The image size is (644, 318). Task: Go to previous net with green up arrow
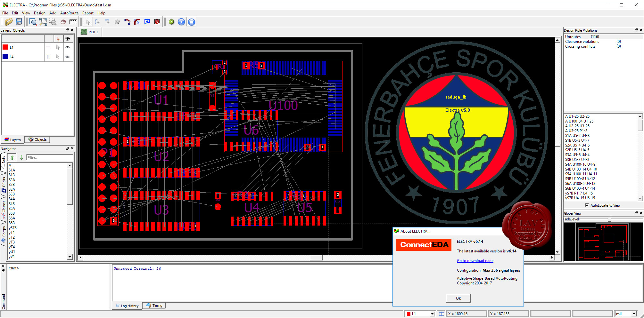[12, 157]
